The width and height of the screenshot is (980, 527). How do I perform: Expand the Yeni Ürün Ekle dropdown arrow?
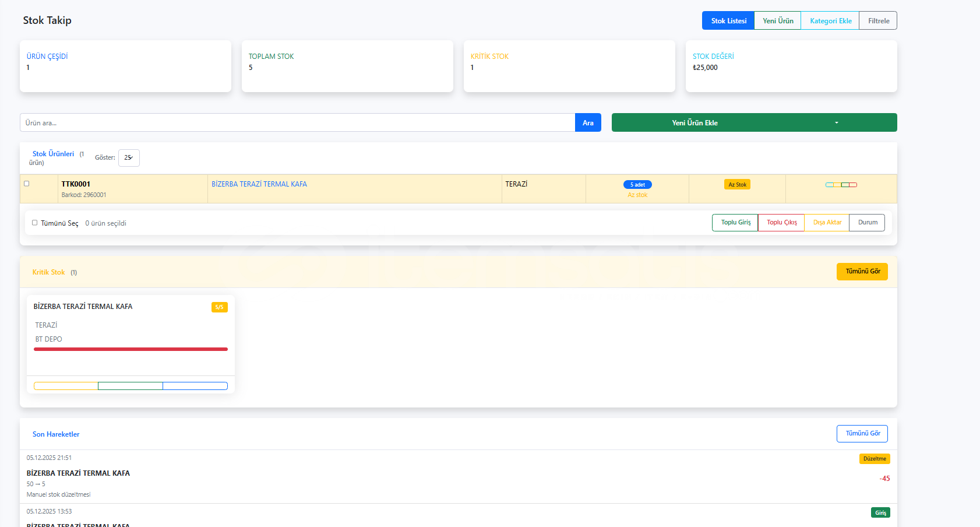pos(836,123)
